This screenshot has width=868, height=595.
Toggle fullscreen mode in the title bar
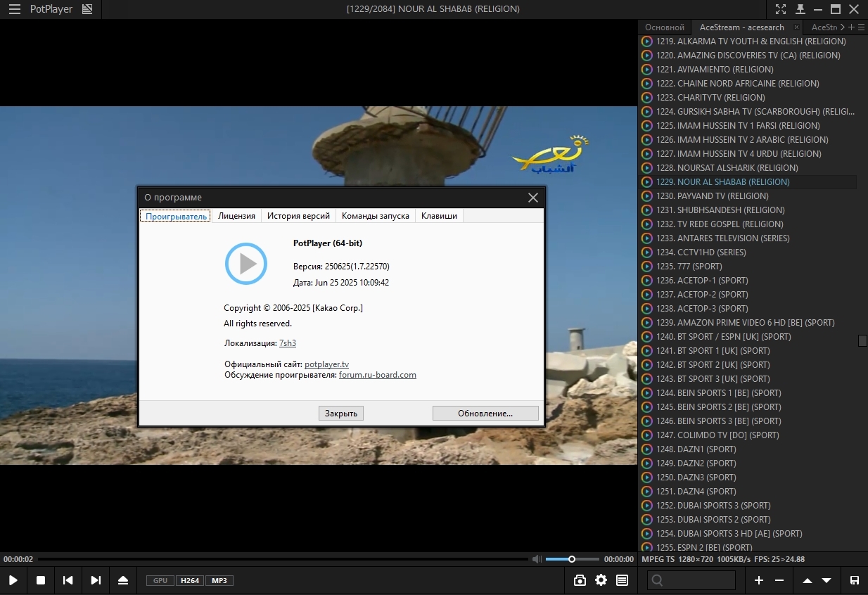pyautogui.click(x=781, y=9)
